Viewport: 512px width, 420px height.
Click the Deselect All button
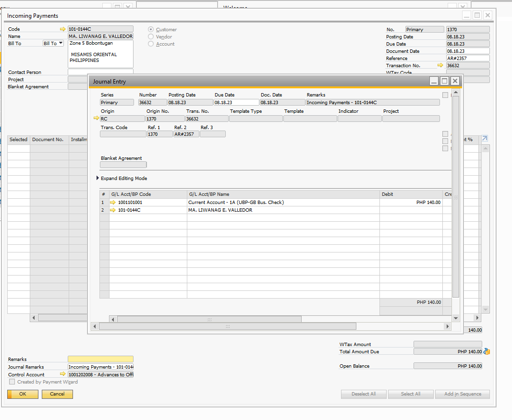[364, 394]
